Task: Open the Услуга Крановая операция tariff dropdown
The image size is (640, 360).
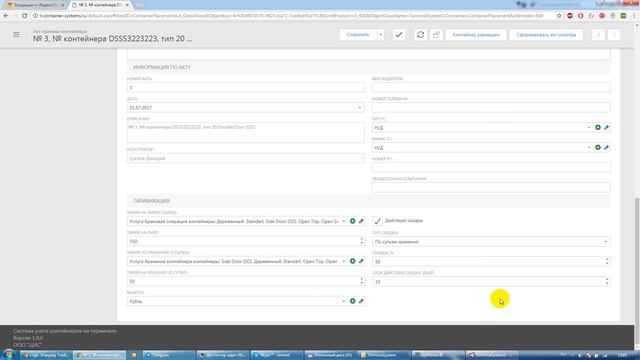Action: [x=343, y=221]
